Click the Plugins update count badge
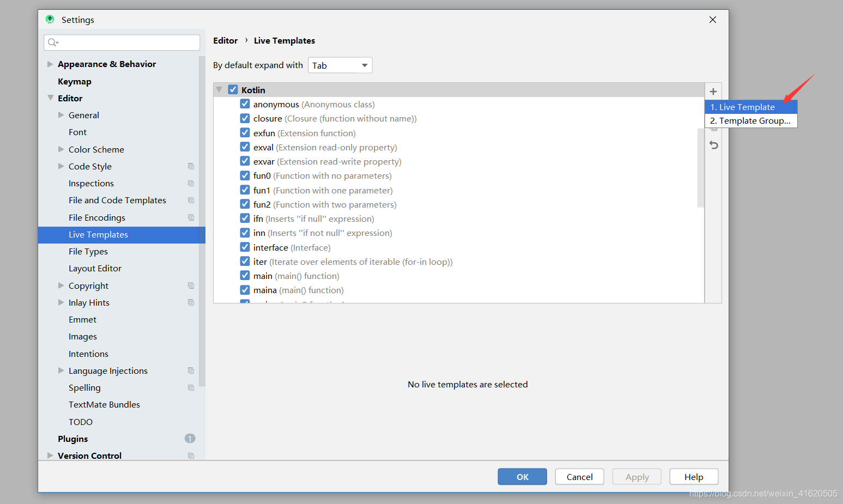The height and width of the screenshot is (504, 843). 190,439
